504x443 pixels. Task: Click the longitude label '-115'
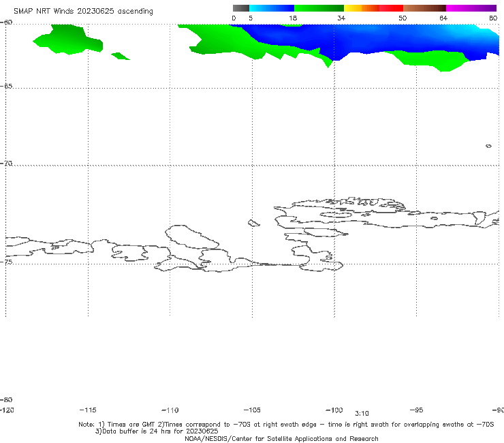point(88,410)
